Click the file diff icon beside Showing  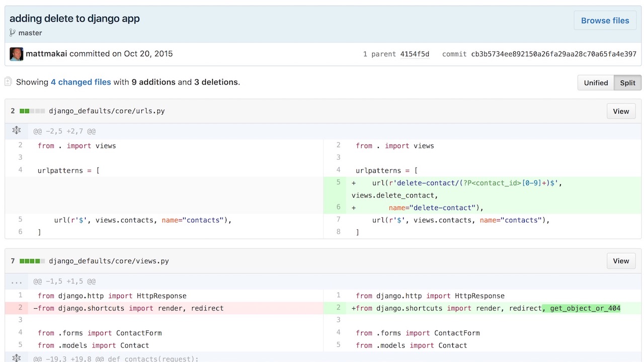coord(8,81)
